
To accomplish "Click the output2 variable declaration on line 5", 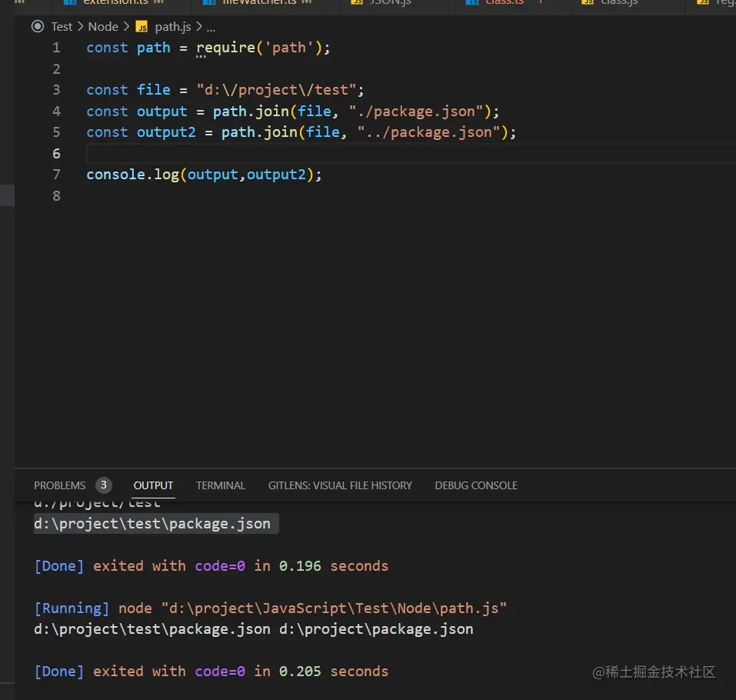I will coord(166,132).
